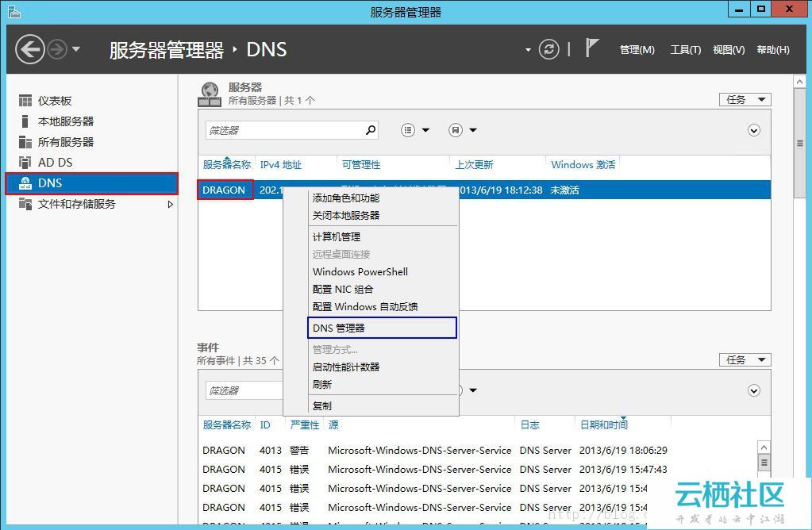Click the search magnifier in server filter
This screenshot has width=812, height=530.
point(370,130)
